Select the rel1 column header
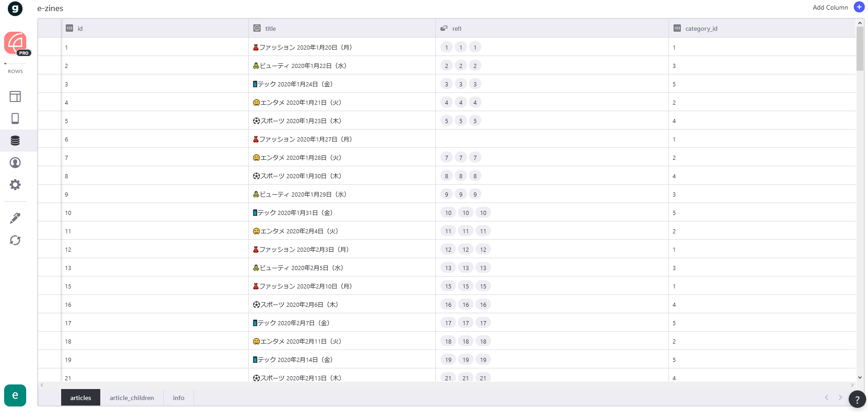 click(552, 28)
